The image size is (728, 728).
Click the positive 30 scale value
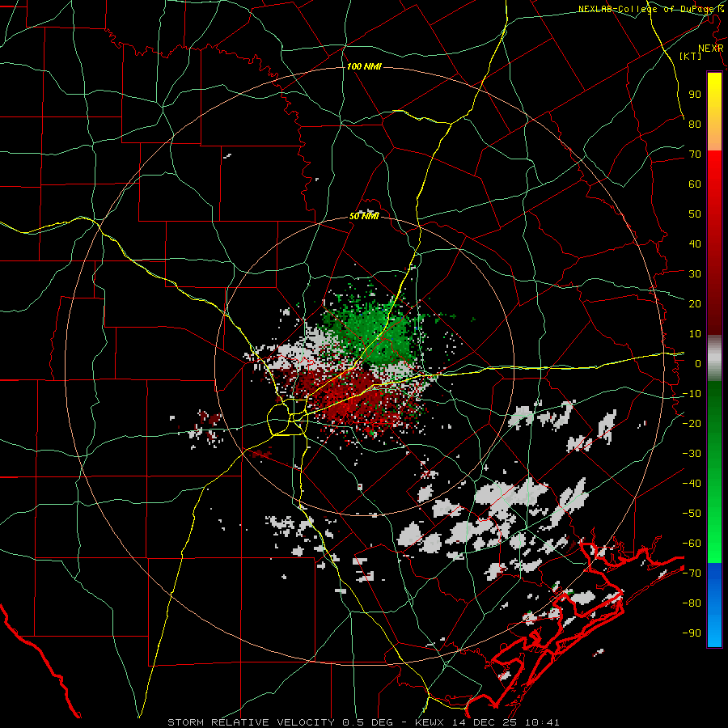695,274
